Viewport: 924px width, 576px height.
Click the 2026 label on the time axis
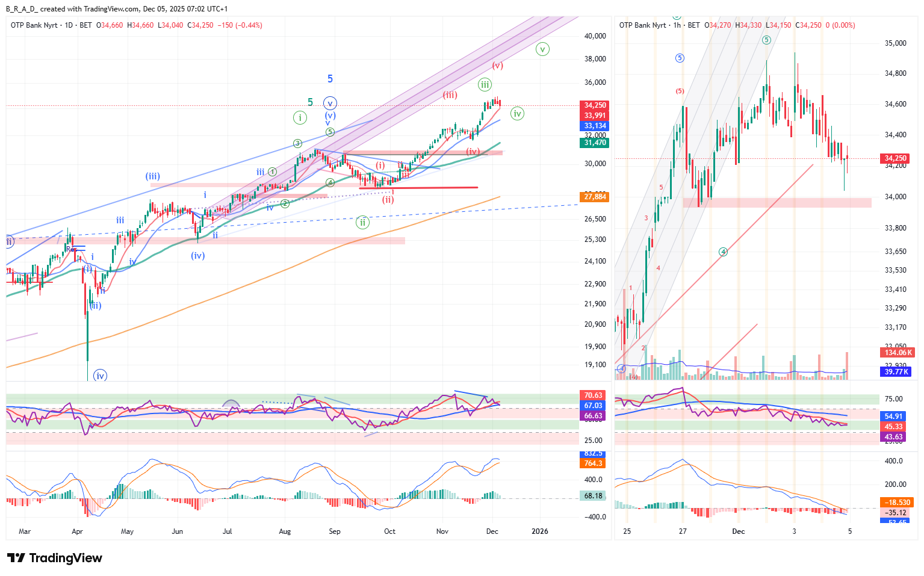tap(540, 531)
